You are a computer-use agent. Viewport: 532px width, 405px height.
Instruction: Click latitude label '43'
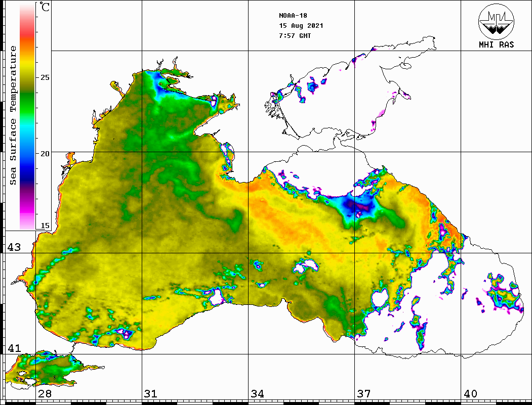[x=14, y=247]
